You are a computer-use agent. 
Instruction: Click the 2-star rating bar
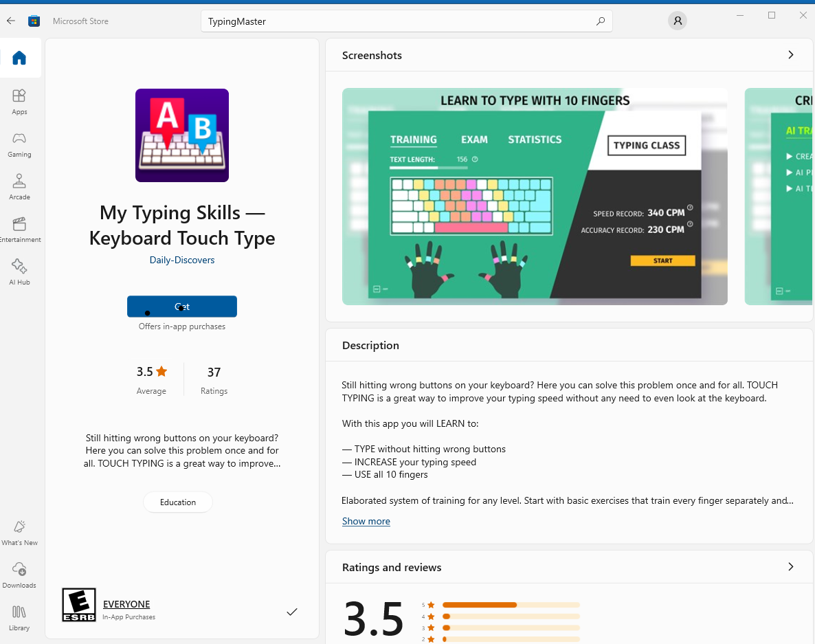point(511,639)
